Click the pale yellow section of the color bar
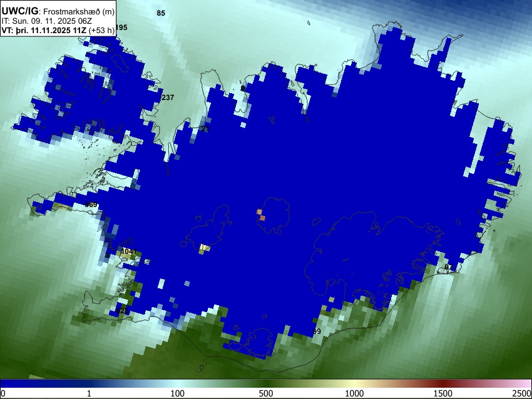 coord(354,383)
